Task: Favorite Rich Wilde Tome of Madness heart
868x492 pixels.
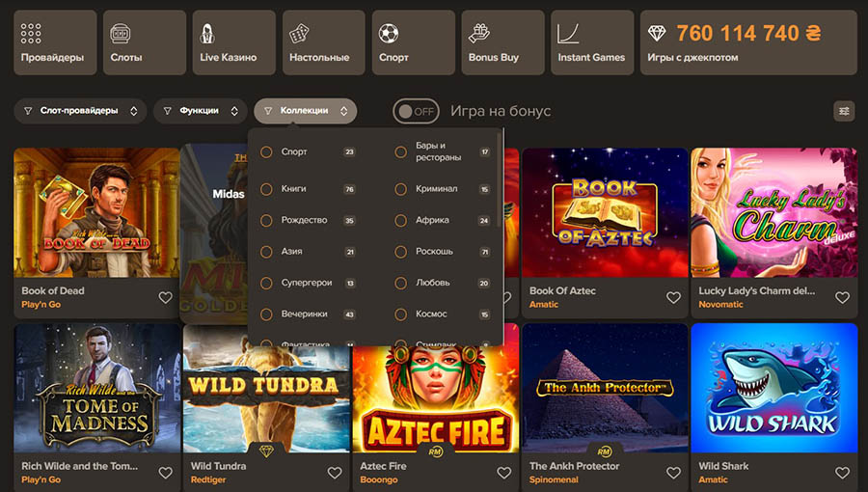Action: coord(165,473)
